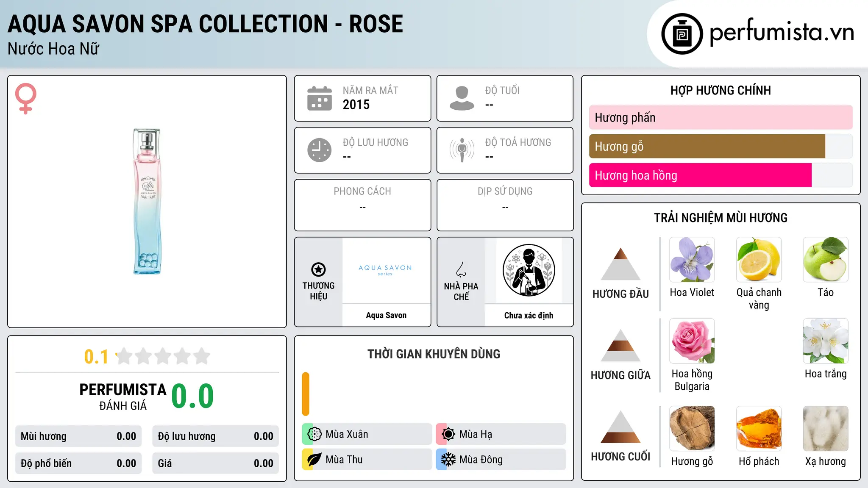Viewport: 868px width, 488px height.
Task: Open the Aqua Savon brand name link
Action: pyautogui.click(x=386, y=315)
